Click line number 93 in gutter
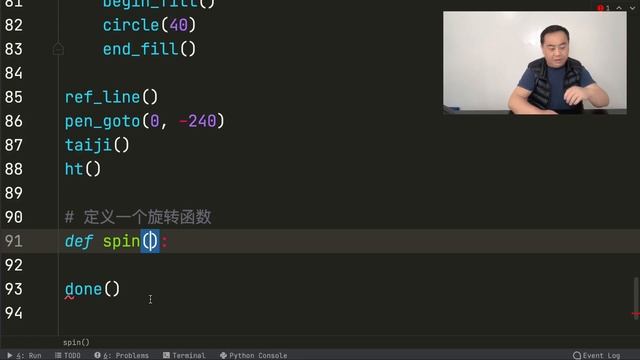 (x=14, y=289)
